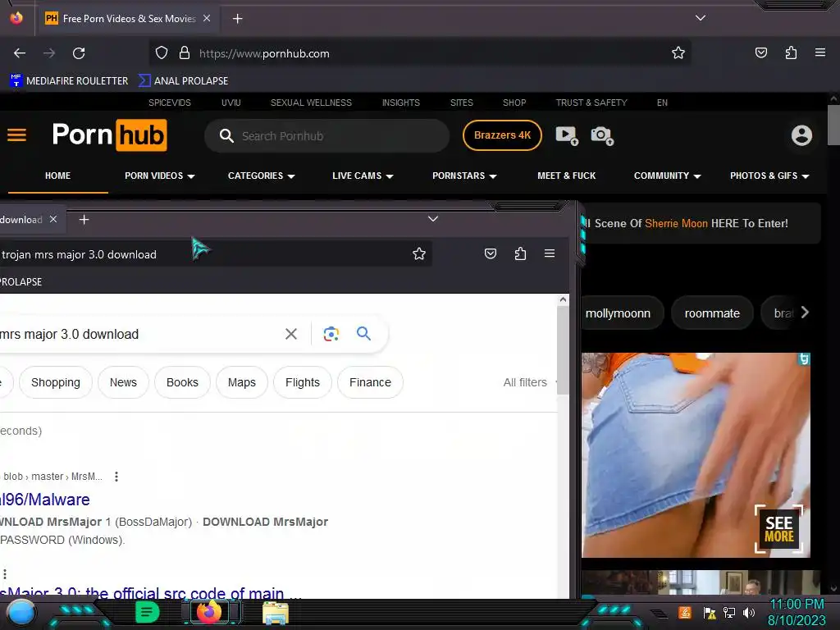This screenshot has width=840, height=630.
Task: Show next tags with right chevron
Action: [805, 313]
